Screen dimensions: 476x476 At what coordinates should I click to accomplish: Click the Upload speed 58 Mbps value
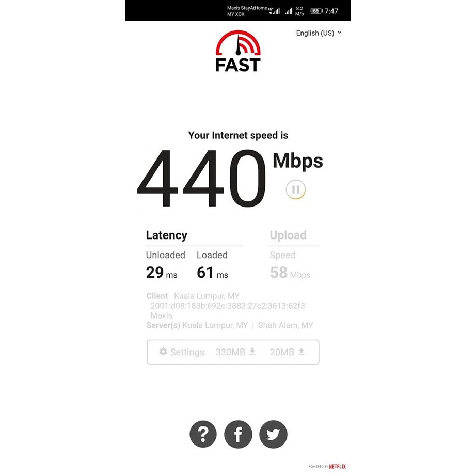pyautogui.click(x=290, y=272)
